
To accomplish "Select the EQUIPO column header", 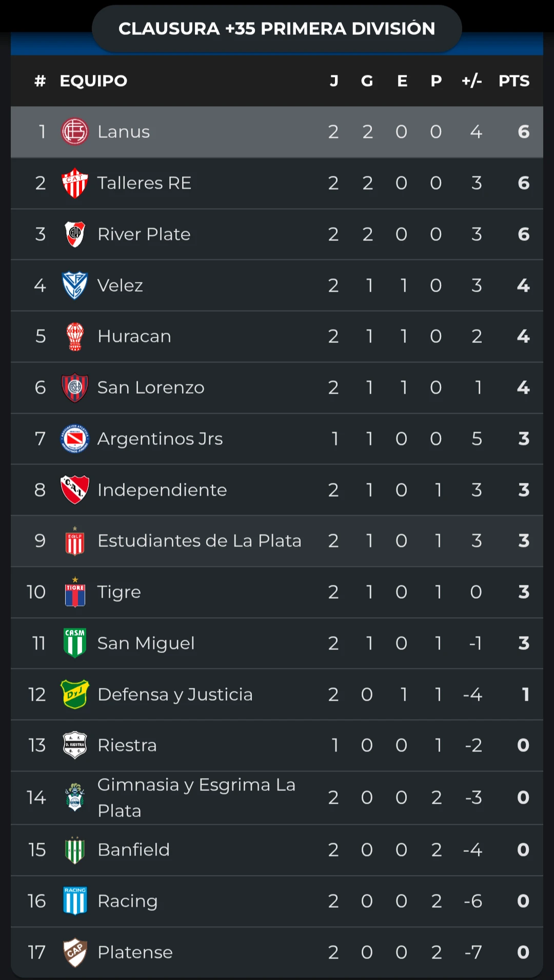I will coord(93,81).
